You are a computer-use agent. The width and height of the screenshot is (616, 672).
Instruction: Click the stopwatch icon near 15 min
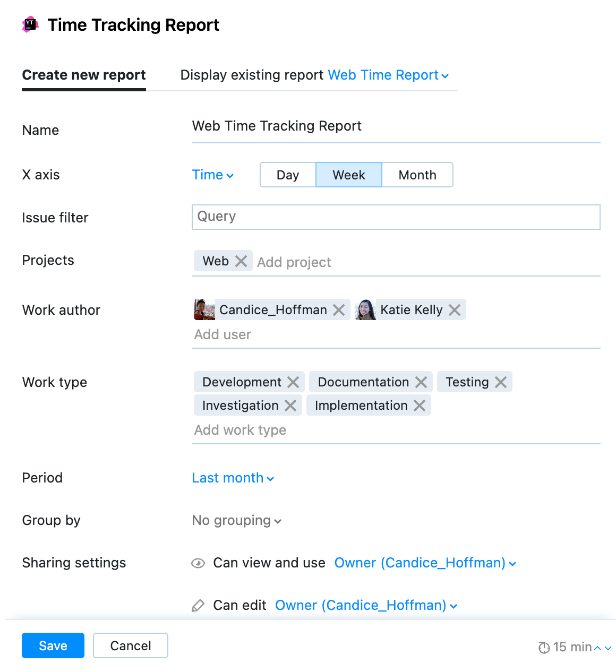coord(543,647)
